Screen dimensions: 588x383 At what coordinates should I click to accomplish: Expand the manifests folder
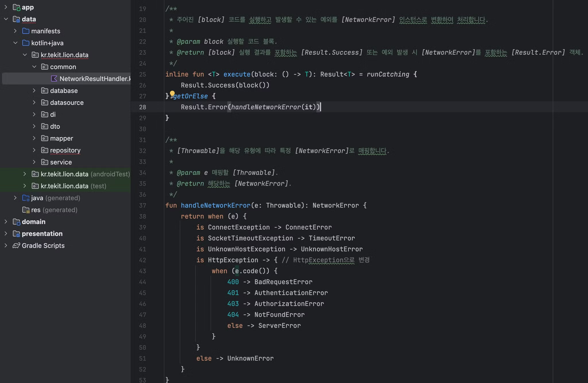pos(15,31)
